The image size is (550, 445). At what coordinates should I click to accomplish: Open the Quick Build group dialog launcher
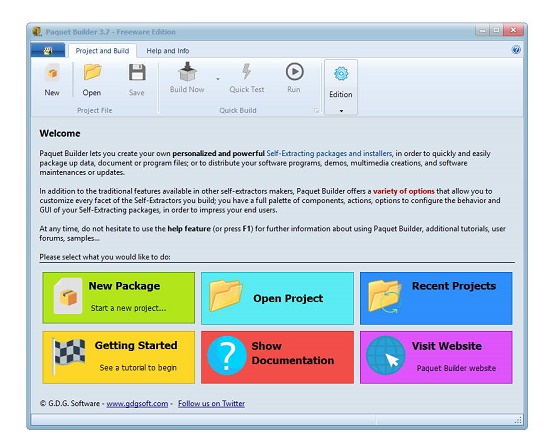point(316,111)
